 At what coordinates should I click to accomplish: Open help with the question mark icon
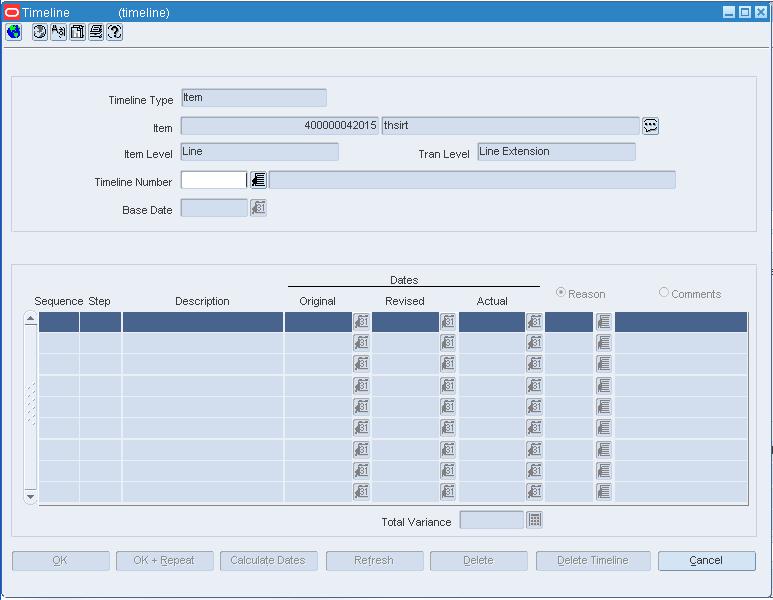(x=114, y=32)
